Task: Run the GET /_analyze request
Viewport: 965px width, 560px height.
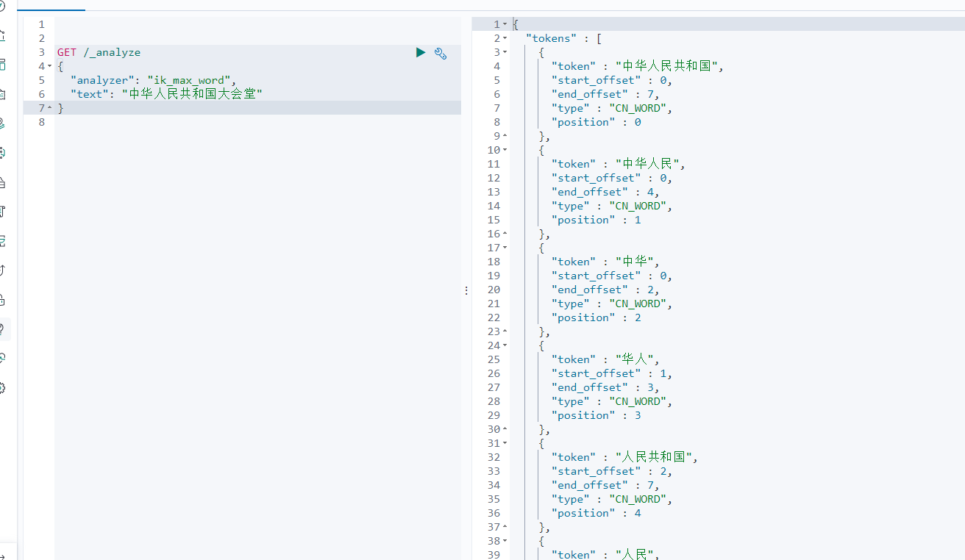Action: tap(421, 52)
